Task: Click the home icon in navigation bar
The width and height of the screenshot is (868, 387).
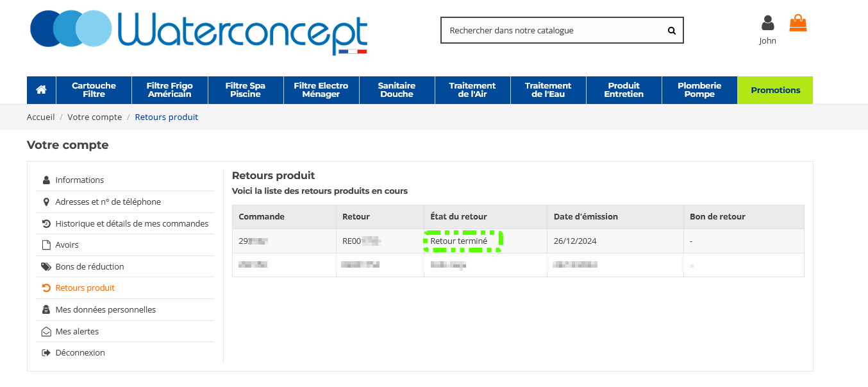Action: click(41, 90)
